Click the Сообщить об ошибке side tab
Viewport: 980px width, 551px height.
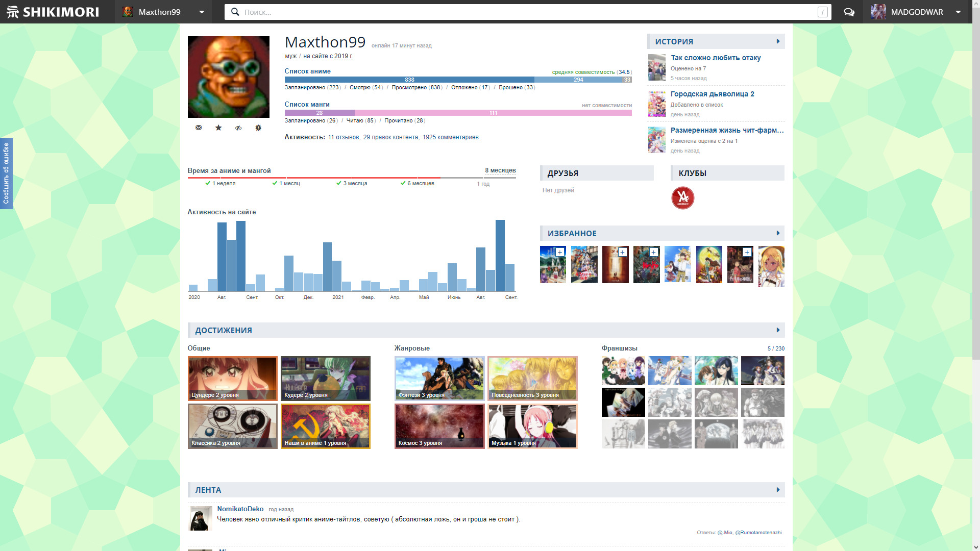[x=6, y=173]
